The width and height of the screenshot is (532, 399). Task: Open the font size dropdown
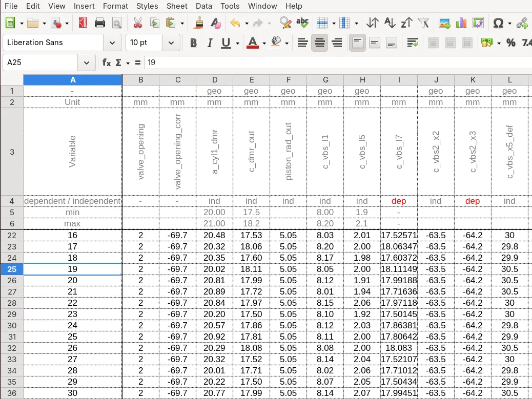click(171, 43)
